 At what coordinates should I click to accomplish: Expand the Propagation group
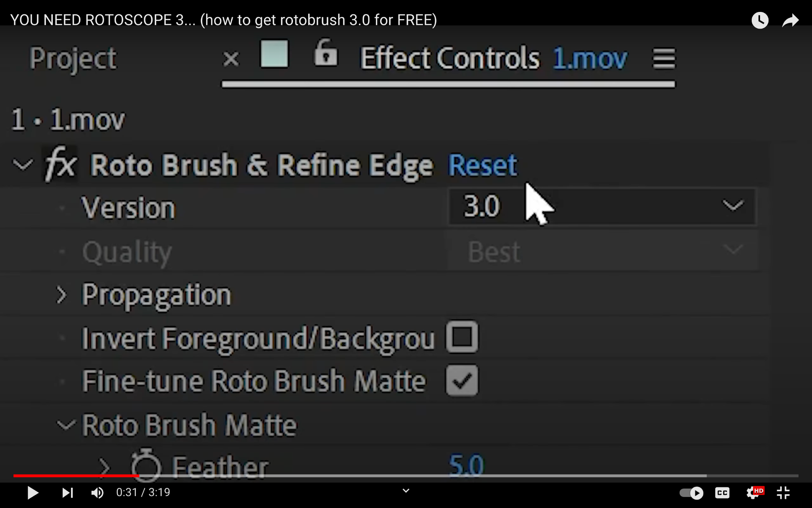[61, 295]
